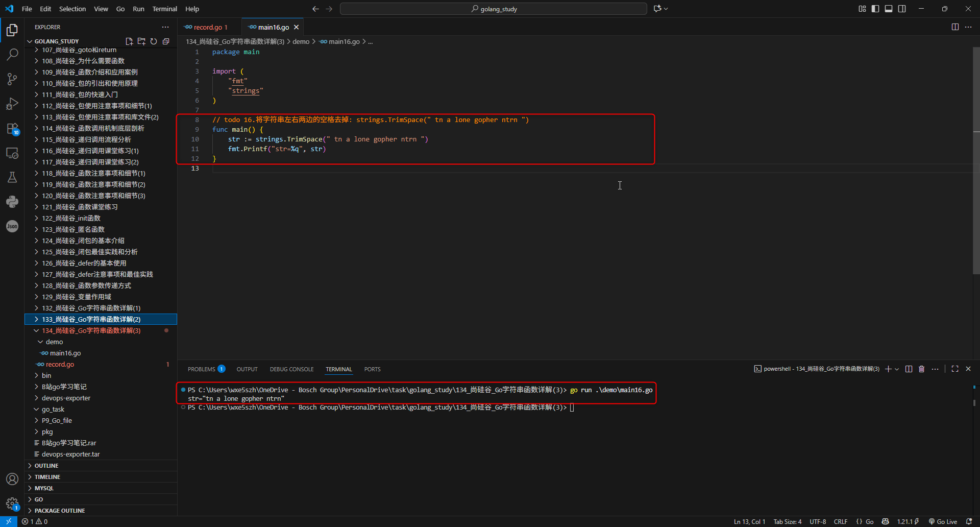Open terminal panel more actions

[935, 369]
